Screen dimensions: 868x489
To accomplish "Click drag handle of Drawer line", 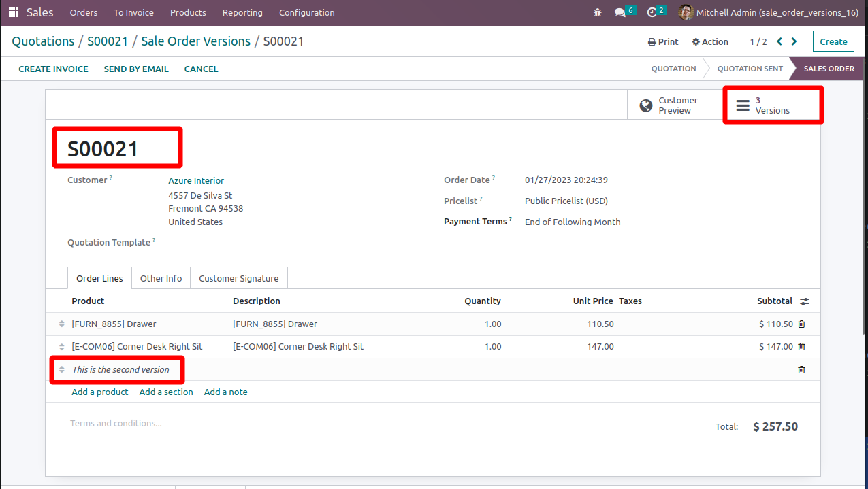I will point(61,324).
